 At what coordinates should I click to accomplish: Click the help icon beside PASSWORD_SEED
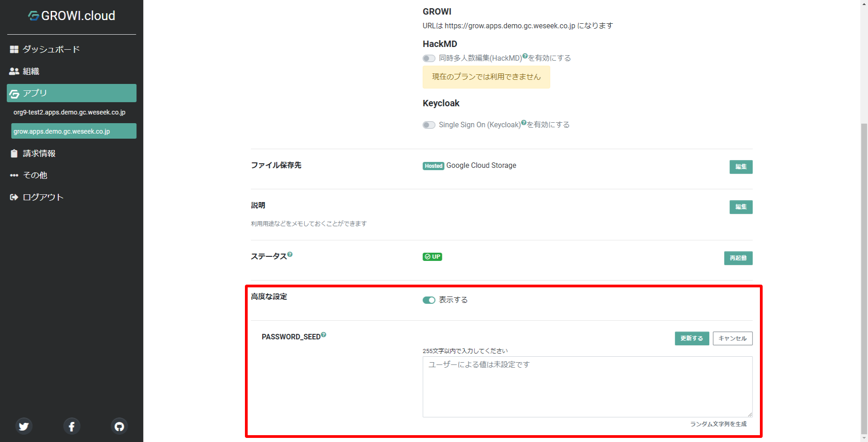coord(323,334)
